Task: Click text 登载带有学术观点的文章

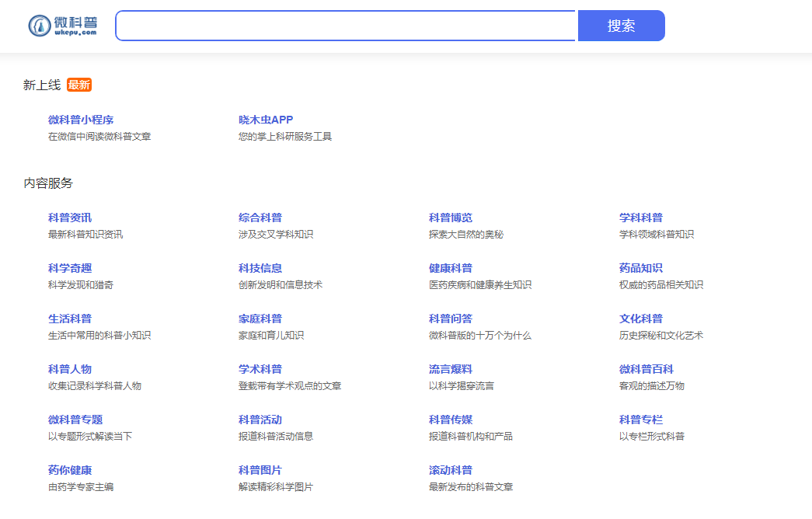Action: [x=290, y=386]
